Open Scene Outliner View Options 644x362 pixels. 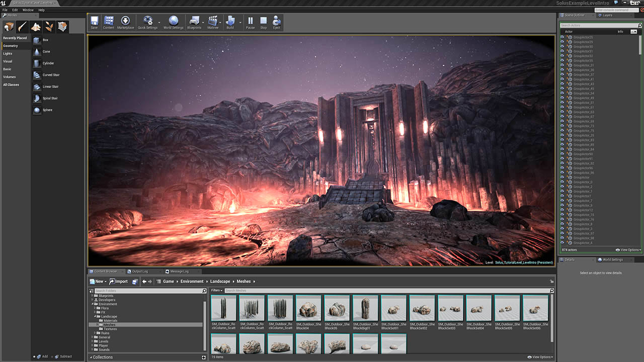coord(628,250)
